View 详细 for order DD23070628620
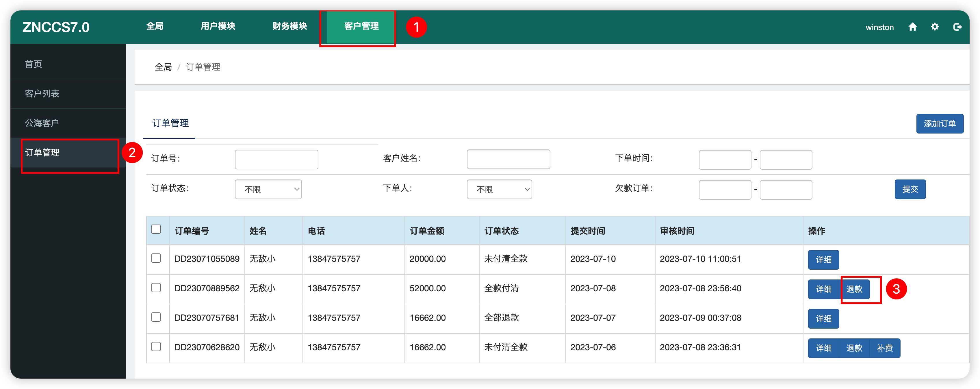The image size is (980, 389). [x=823, y=348]
